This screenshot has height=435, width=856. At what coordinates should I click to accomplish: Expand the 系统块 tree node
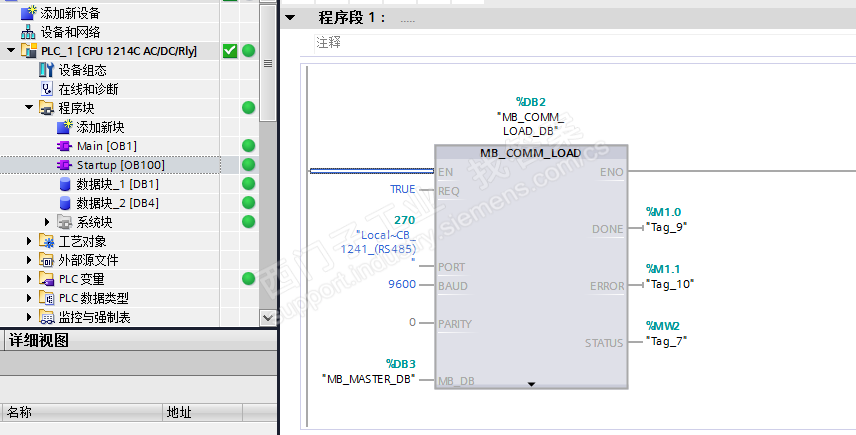click(x=47, y=222)
